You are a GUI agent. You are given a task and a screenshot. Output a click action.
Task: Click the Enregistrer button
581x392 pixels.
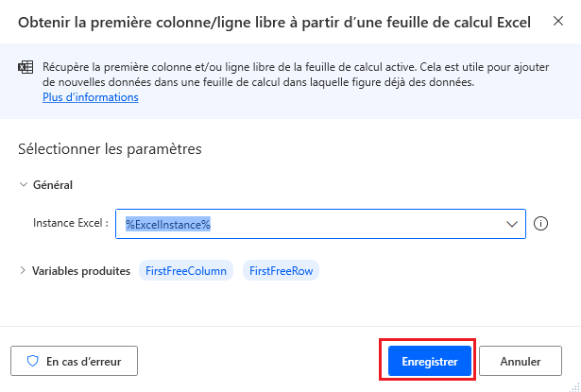coord(429,361)
